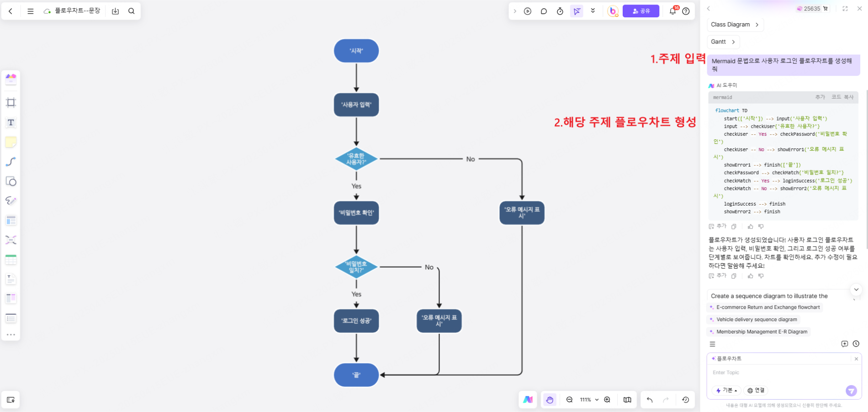Open the document tool in sidebar
This screenshot has height=412, width=868.
pyautogui.click(x=11, y=279)
